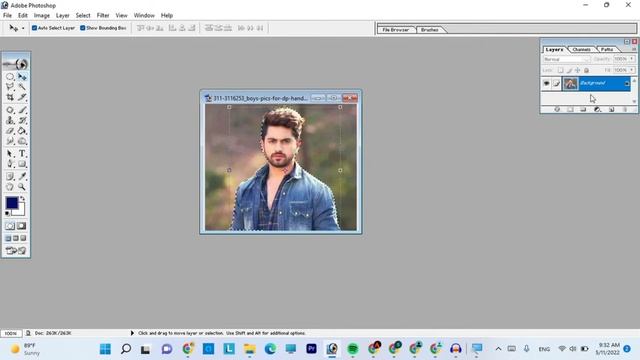The width and height of the screenshot is (640, 360).
Task: Select the Crop tool
Action: click(10, 97)
